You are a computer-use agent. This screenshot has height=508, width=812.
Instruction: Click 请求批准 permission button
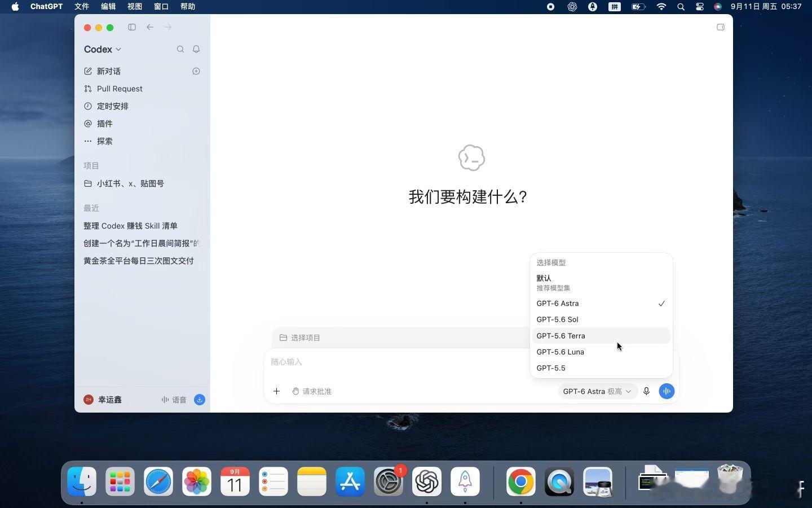[x=312, y=391]
